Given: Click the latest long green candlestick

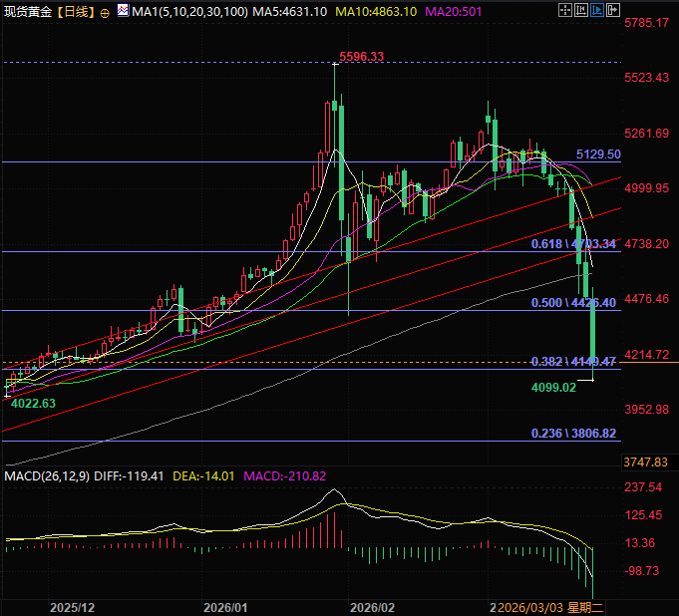Looking at the screenshot, I should [592, 333].
